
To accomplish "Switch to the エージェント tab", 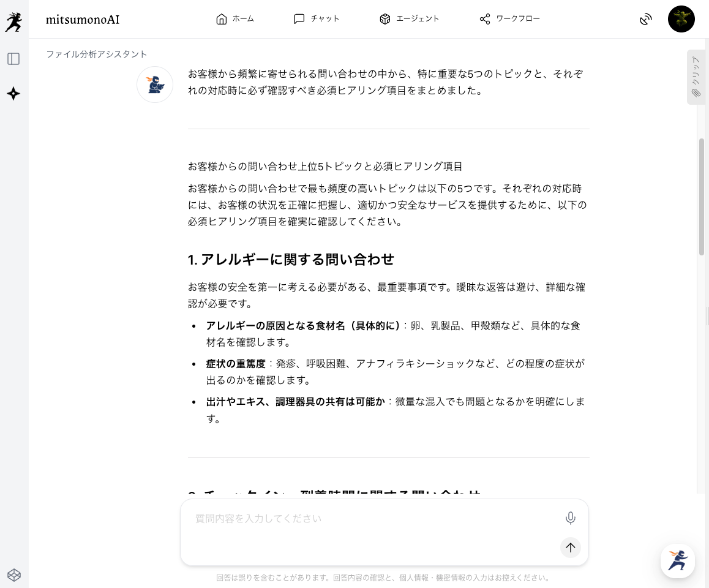I will (x=410, y=19).
